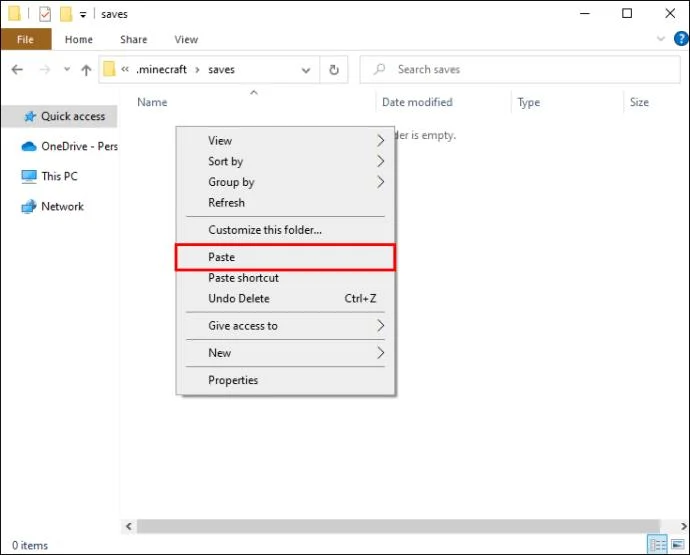This screenshot has height=555, width=690.
Task: Open Give access to submenu
Action: [x=285, y=326]
